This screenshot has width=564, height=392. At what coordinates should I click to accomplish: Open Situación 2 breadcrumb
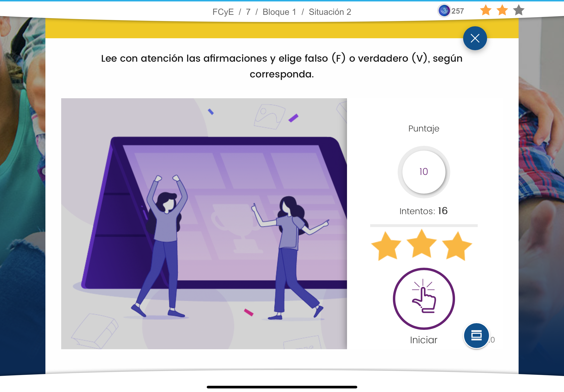330,12
